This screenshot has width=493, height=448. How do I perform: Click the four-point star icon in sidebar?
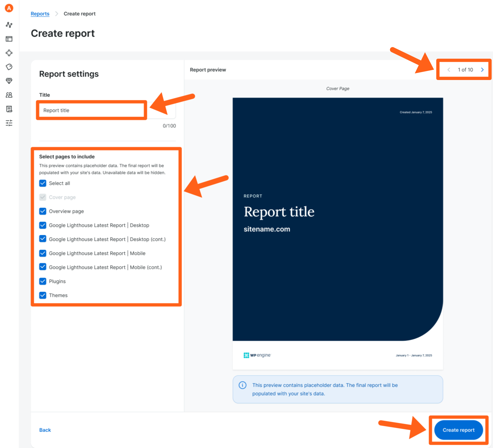tap(9, 53)
